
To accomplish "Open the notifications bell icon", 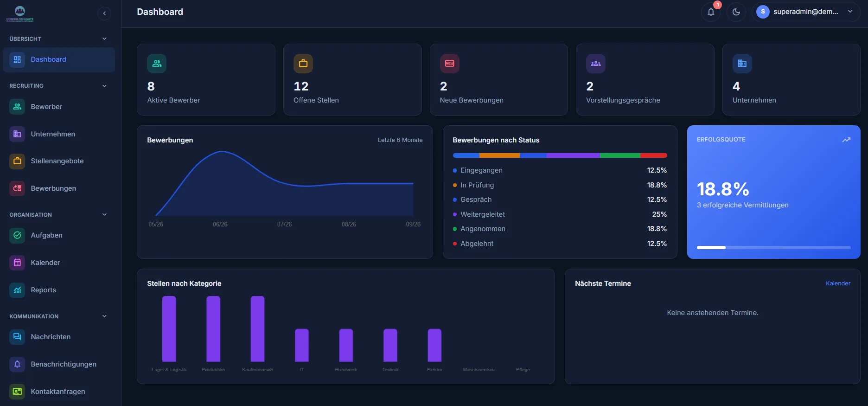I will click(711, 12).
